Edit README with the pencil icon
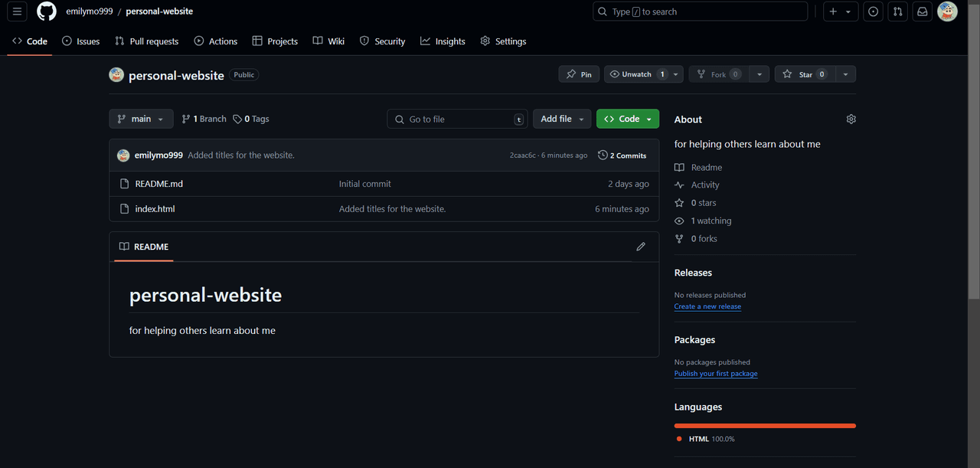 [641, 247]
